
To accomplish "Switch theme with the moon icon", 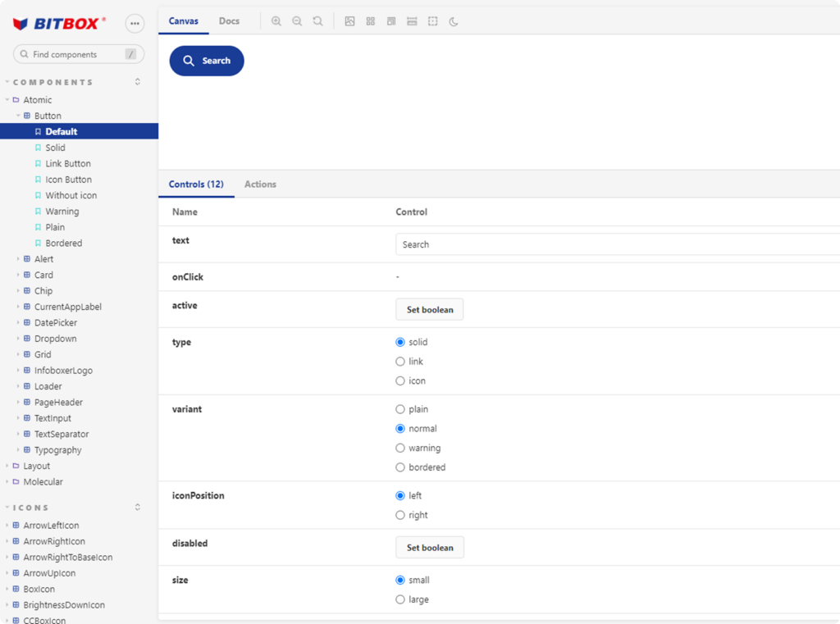I will [x=454, y=21].
